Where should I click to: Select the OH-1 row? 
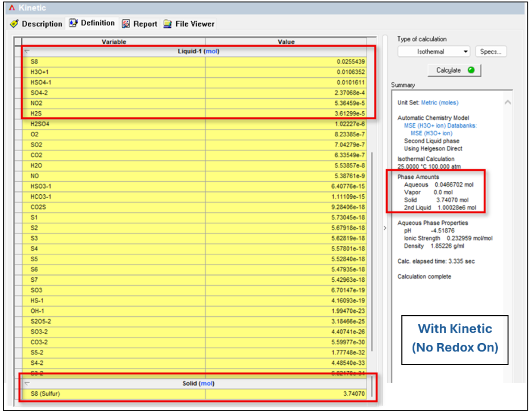194,311
